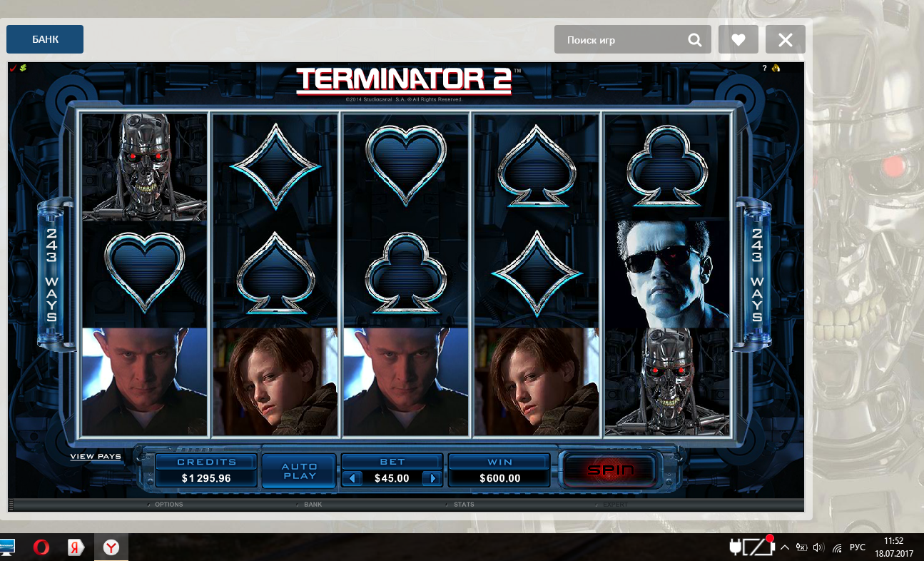Click the club symbol on the third reel

(x=405, y=273)
